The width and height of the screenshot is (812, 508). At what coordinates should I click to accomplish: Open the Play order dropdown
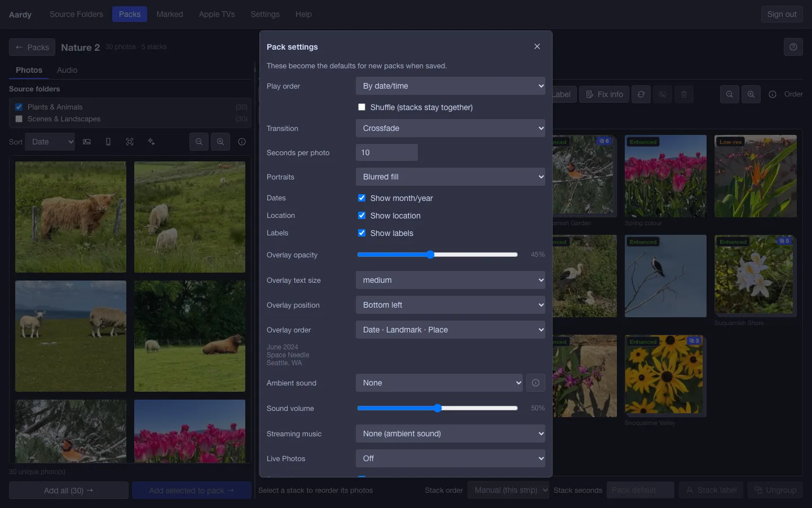coord(451,86)
